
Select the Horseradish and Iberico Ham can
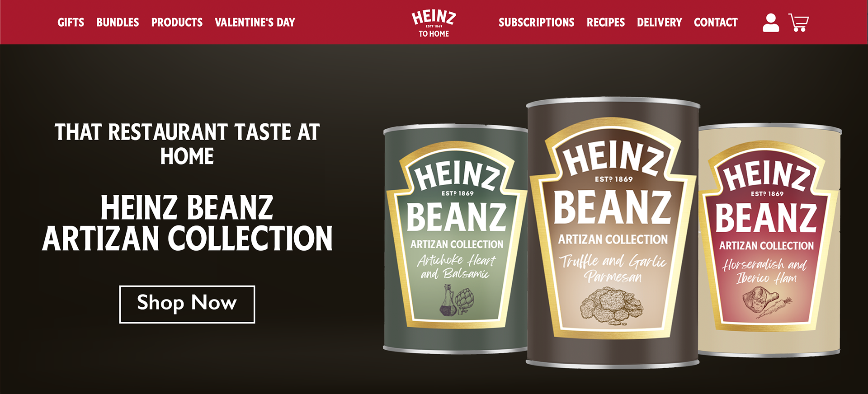pyautogui.click(x=769, y=240)
